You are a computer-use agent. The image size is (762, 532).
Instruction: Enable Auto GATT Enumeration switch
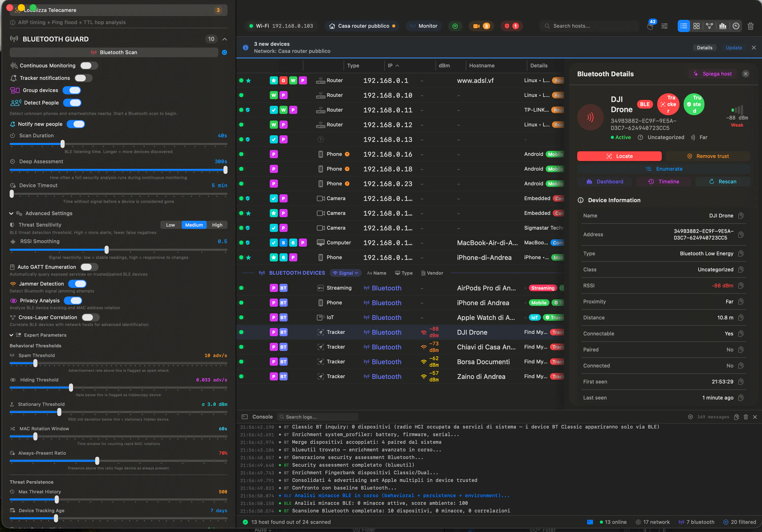[89, 267]
